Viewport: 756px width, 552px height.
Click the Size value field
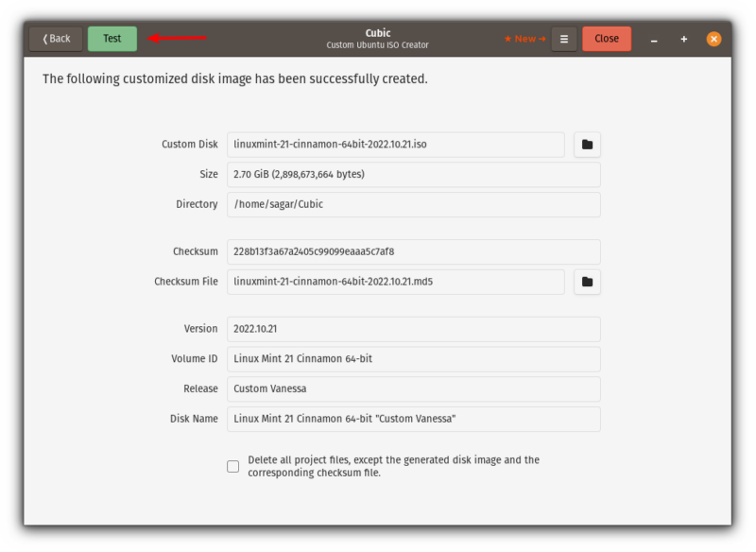click(x=414, y=175)
